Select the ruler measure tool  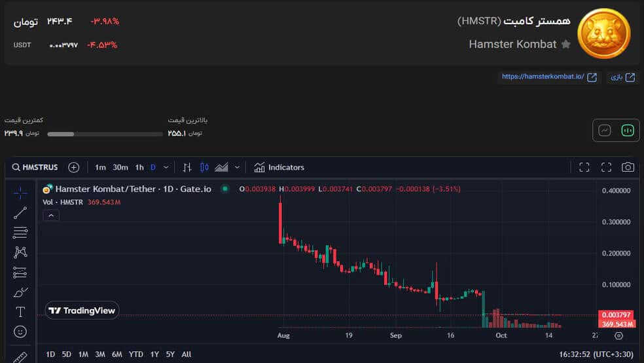pos(20,357)
